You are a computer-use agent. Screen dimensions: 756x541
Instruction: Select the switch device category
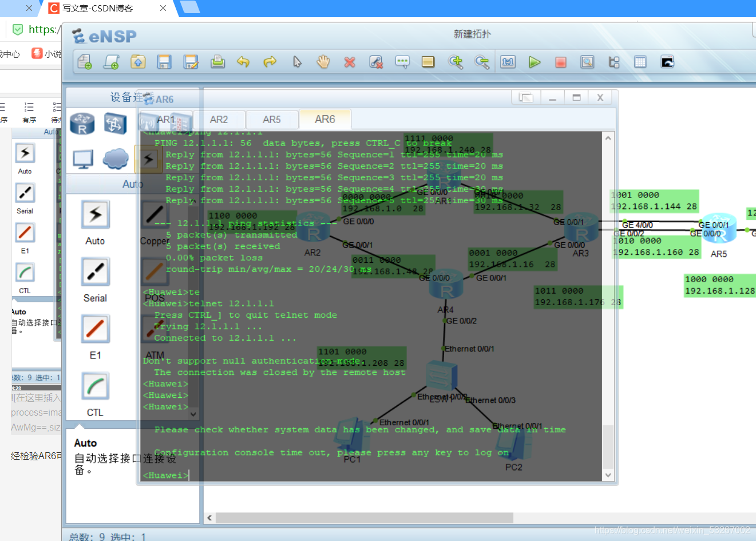(116, 124)
